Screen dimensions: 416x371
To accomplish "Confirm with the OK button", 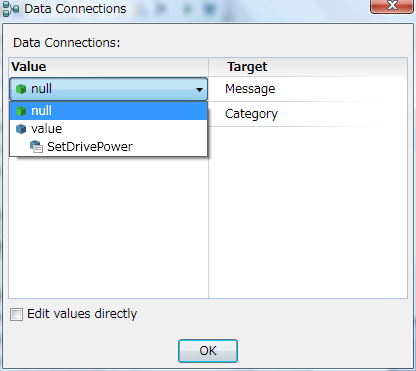I will pyautogui.click(x=208, y=351).
